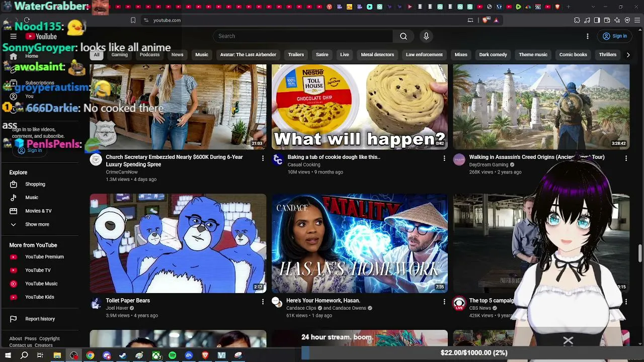The height and width of the screenshot is (362, 644).
Task: Open the CrimeCamNow channel avatar
Action: point(96,160)
